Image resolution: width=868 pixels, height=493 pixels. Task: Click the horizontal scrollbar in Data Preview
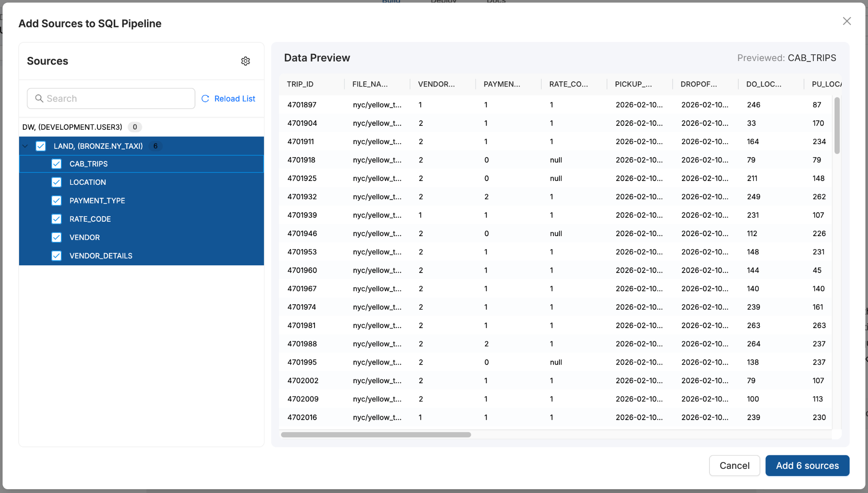(376, 435)
